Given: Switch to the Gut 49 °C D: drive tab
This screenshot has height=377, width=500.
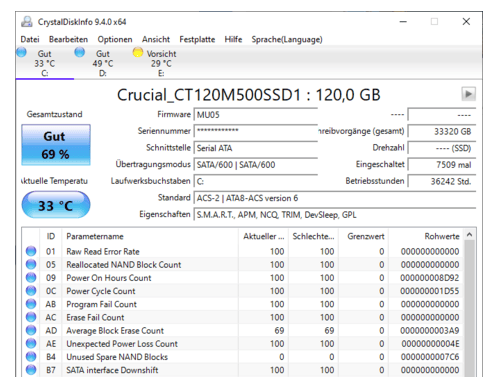Looking at the screenshot, I should 103,63.
